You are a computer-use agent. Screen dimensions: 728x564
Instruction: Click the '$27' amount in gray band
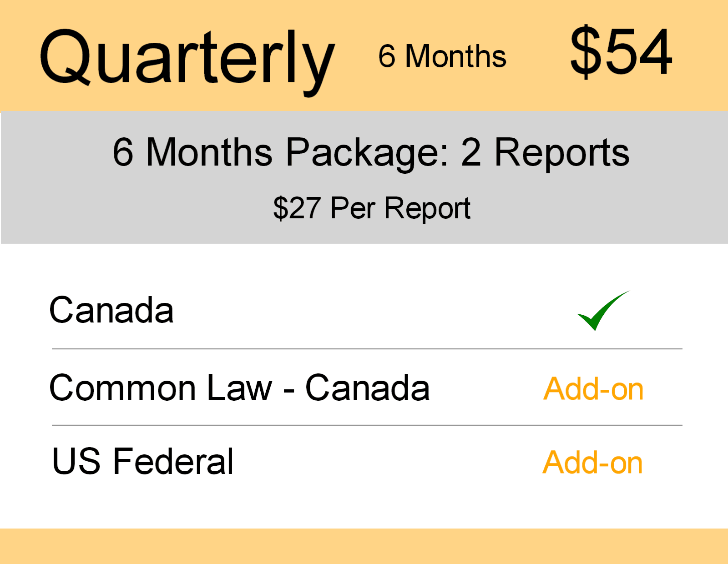297,209
